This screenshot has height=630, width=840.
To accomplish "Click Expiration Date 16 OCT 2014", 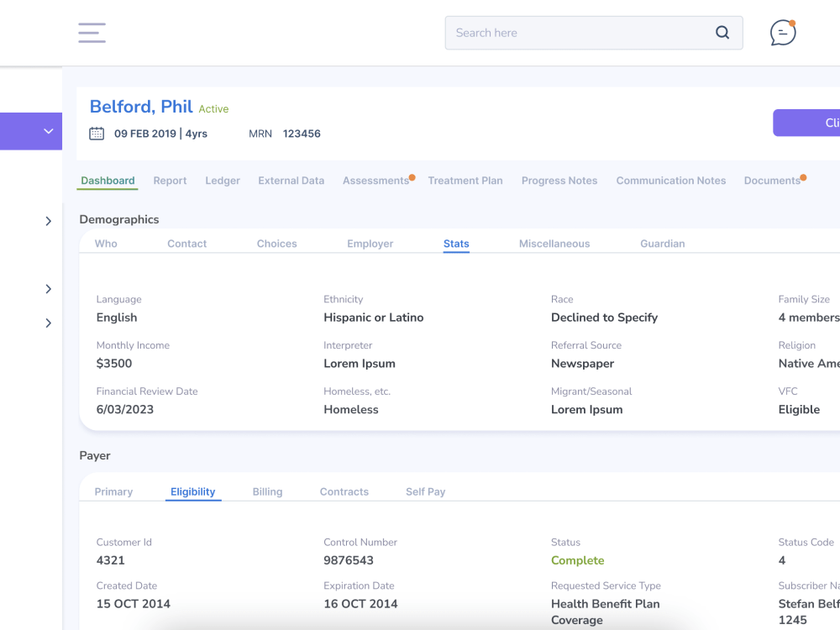I will coord(360,604).
